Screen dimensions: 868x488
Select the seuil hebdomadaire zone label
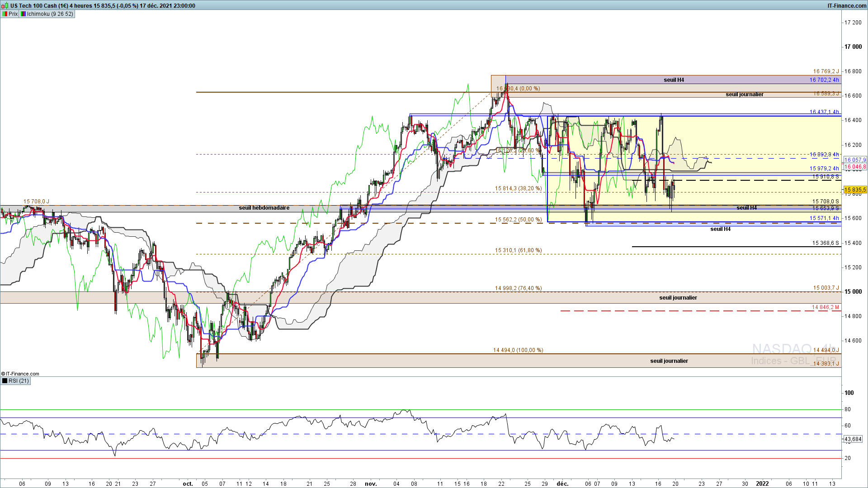point(264,208)
